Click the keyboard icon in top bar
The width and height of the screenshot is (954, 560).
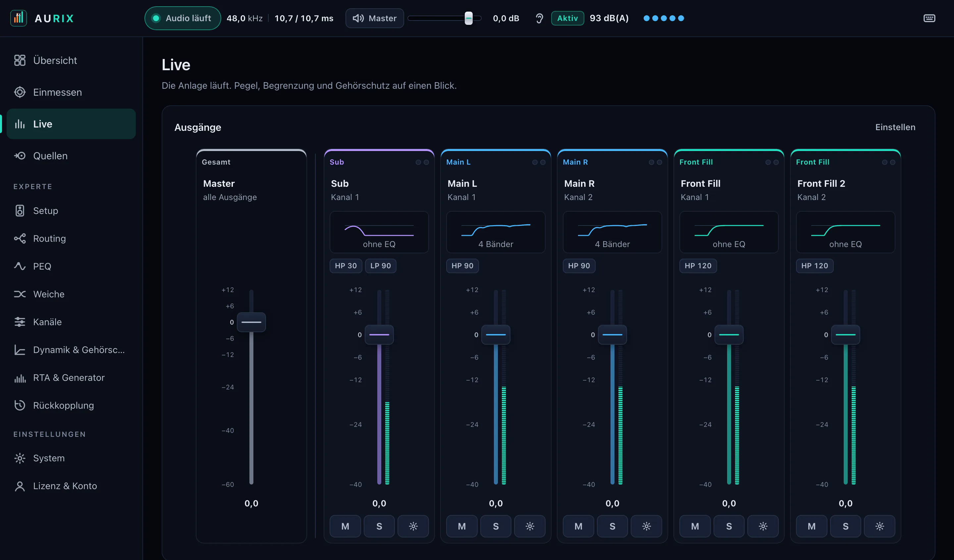(x=929, y=18)
